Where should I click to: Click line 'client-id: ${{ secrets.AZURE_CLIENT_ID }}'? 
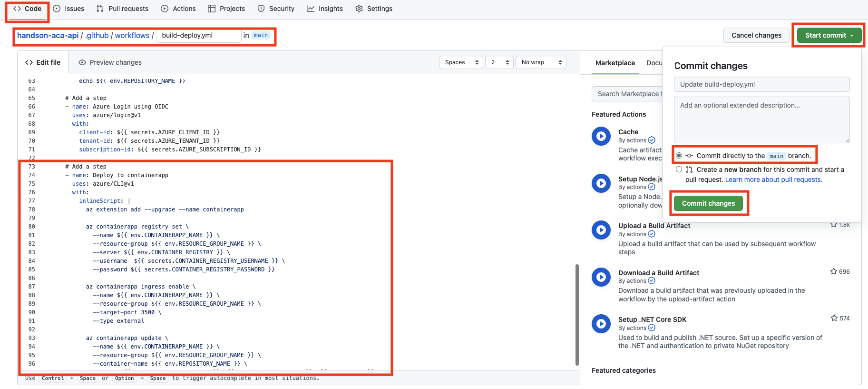tap(149, 132)
